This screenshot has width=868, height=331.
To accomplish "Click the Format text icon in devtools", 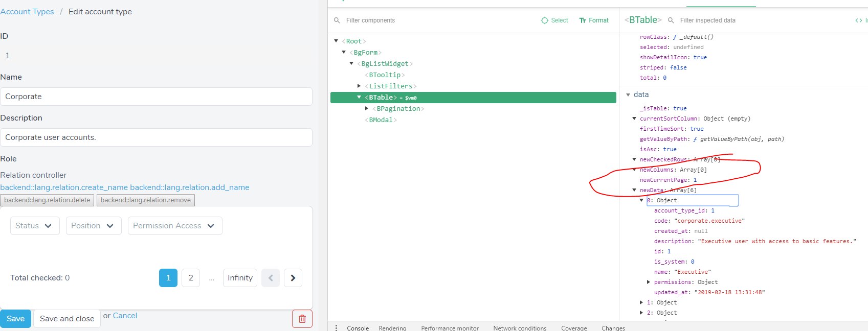I will pos(583,20).
